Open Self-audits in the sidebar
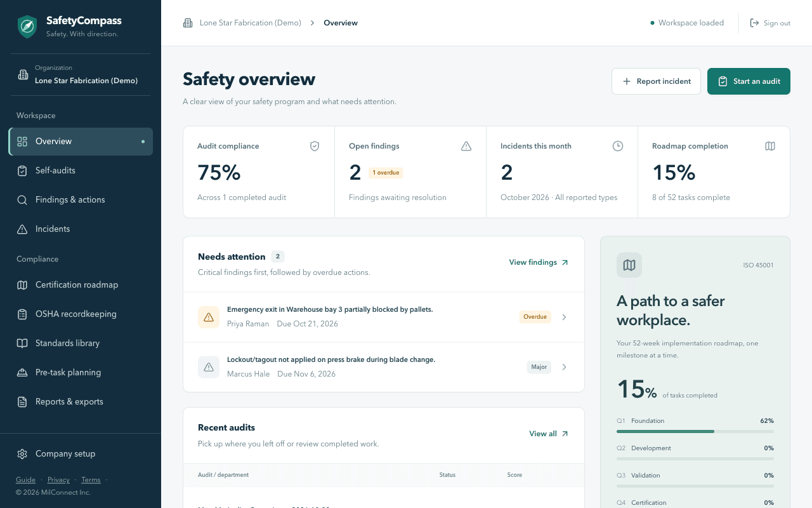 click(81, 170)
